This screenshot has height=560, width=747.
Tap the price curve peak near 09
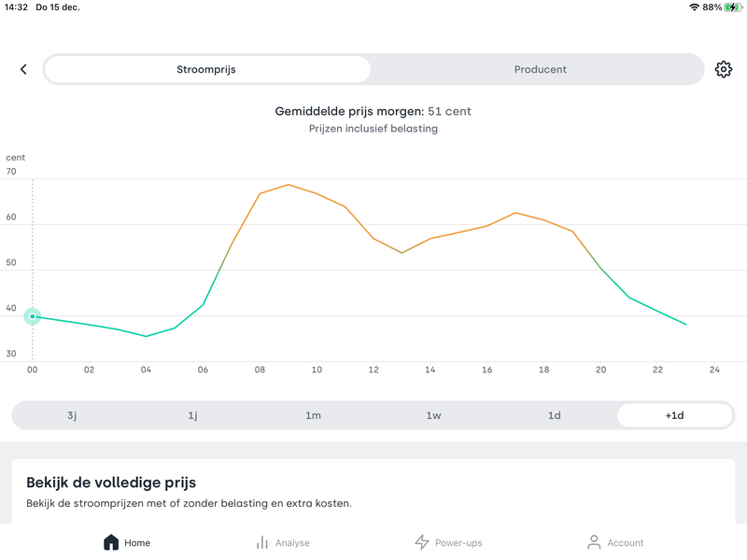(289, 185)
